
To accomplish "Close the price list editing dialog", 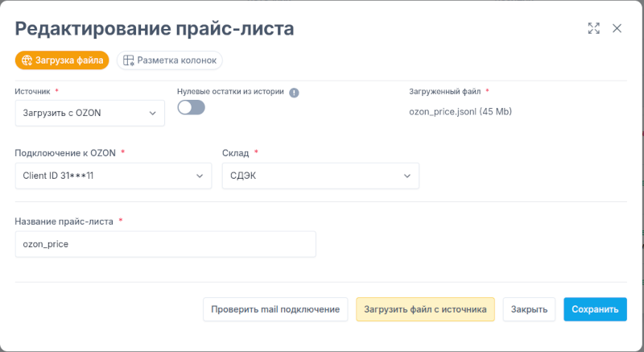I will coord(617,28).
